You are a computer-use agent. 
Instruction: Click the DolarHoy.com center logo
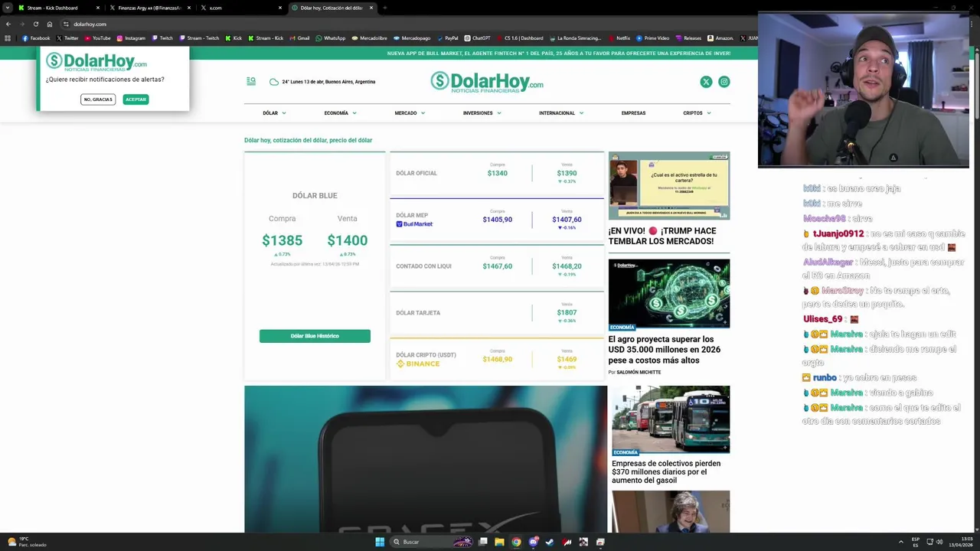tap(487, 82)
